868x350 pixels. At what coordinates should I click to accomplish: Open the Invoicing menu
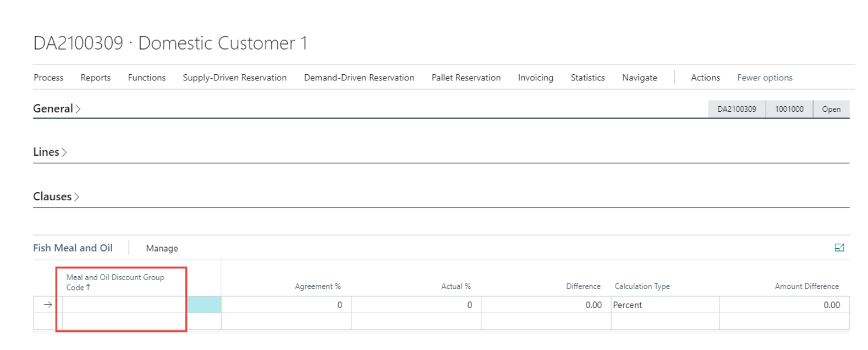click(x=535, y=78)
